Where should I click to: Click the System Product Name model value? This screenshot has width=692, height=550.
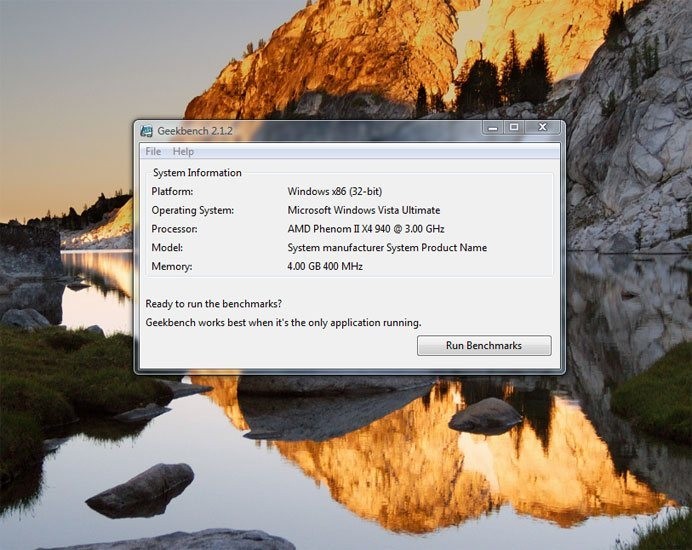(x=387, y=248)
